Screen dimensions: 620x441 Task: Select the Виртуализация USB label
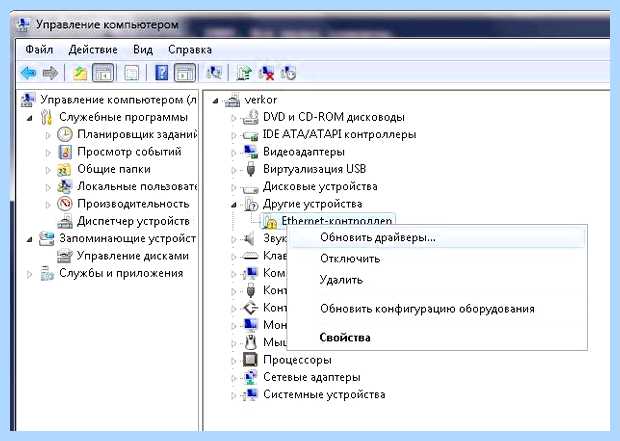point(314,169)
